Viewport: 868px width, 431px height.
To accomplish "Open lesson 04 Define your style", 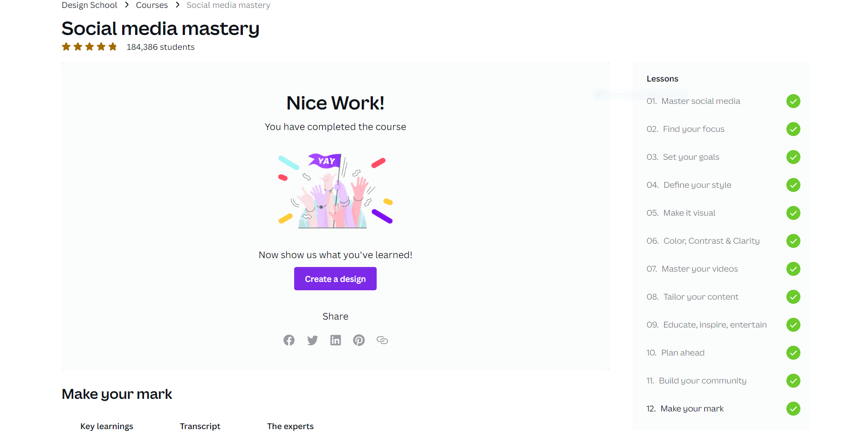I will coord(689,185).
